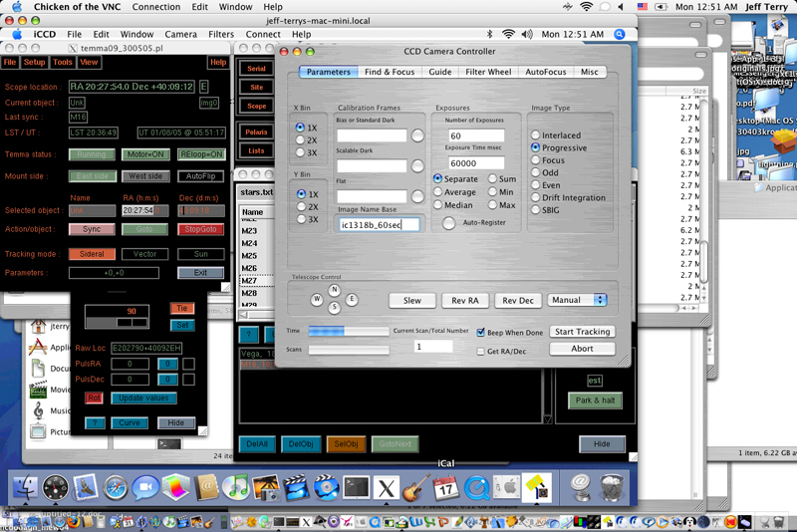Open iCal calendar in dock

445,487
